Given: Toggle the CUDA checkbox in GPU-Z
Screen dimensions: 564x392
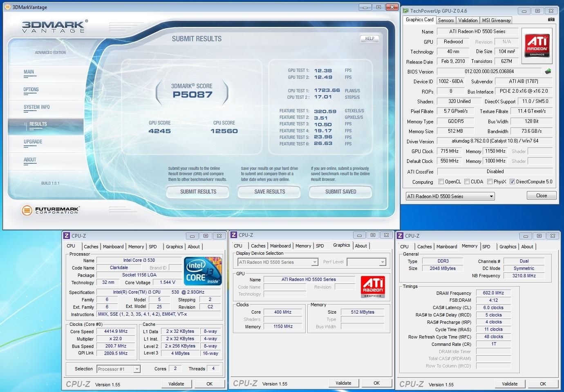Looking at the screenshot, I should pos(467,182).
